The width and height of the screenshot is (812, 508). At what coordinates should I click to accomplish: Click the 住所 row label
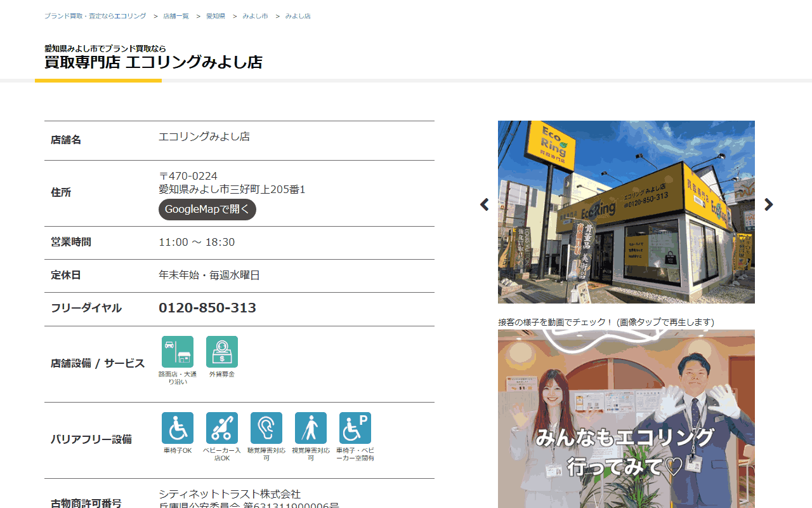pos(61,192)
